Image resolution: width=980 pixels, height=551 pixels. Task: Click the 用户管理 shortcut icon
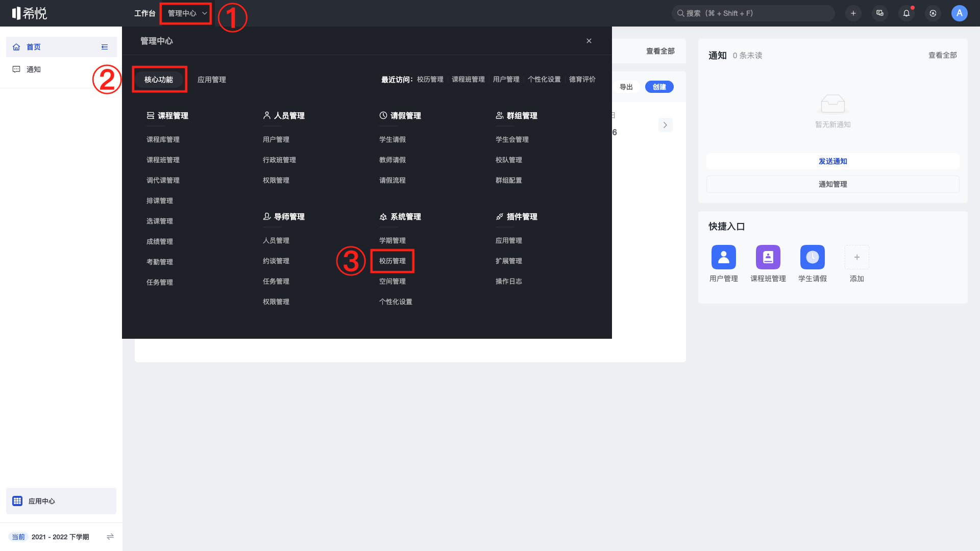724,257
